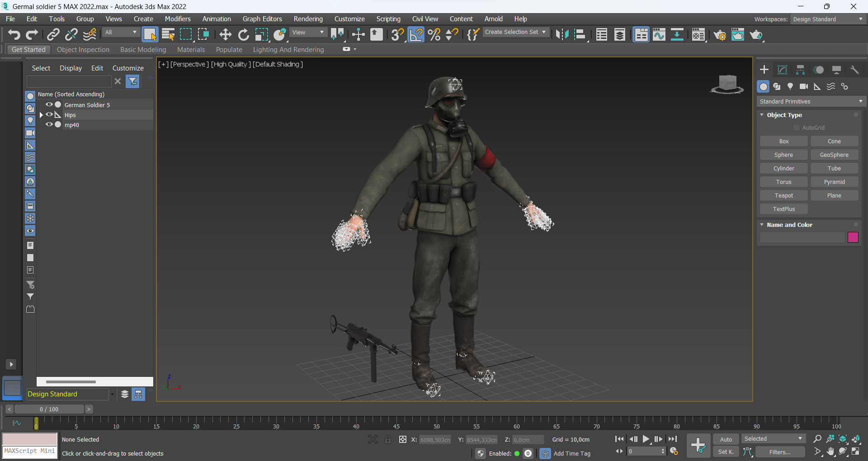Open Key Filters via Filters button

tap(780, 452)
